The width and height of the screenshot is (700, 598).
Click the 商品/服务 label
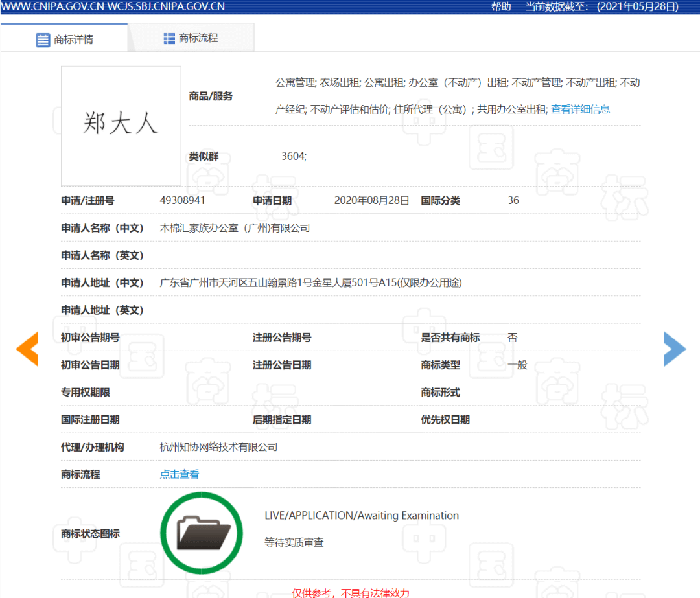[211, 96]
